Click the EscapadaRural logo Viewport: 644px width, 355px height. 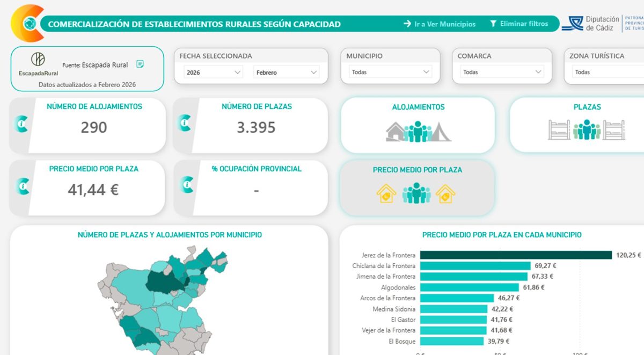tap(38, 63)
